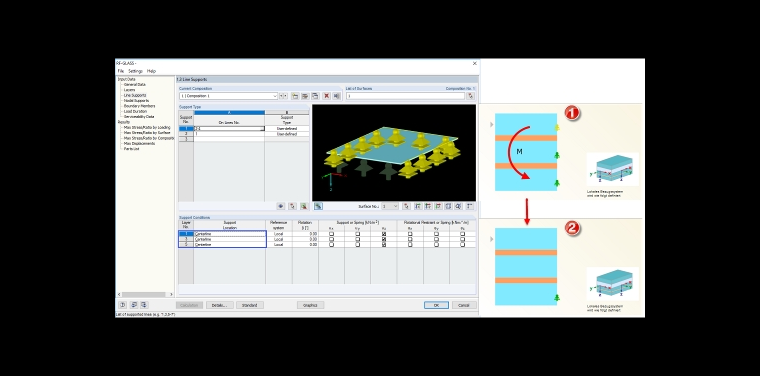Toggle the ux checkbox for layer 1
The width and height of the screenshot is (760, 376).
point(332,234)
